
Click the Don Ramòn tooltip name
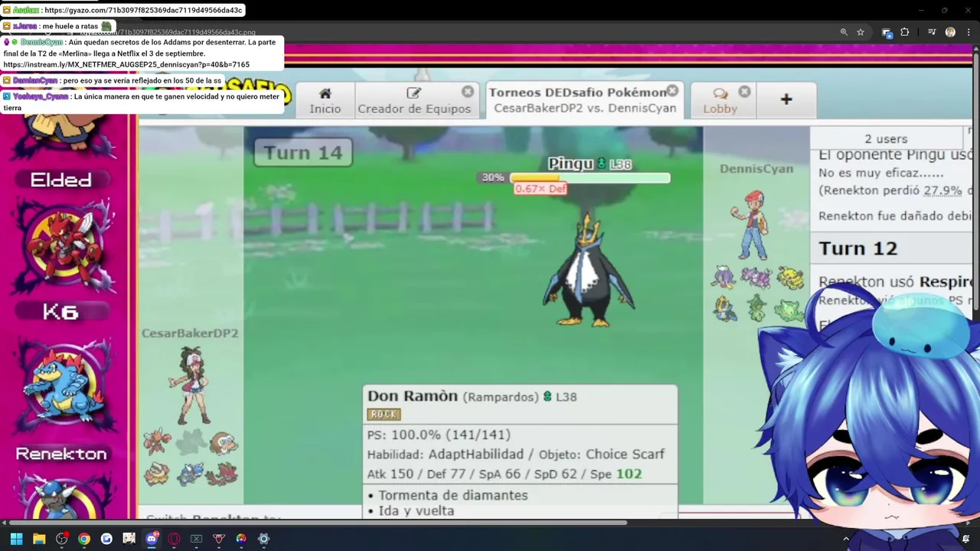pos(412,396)
